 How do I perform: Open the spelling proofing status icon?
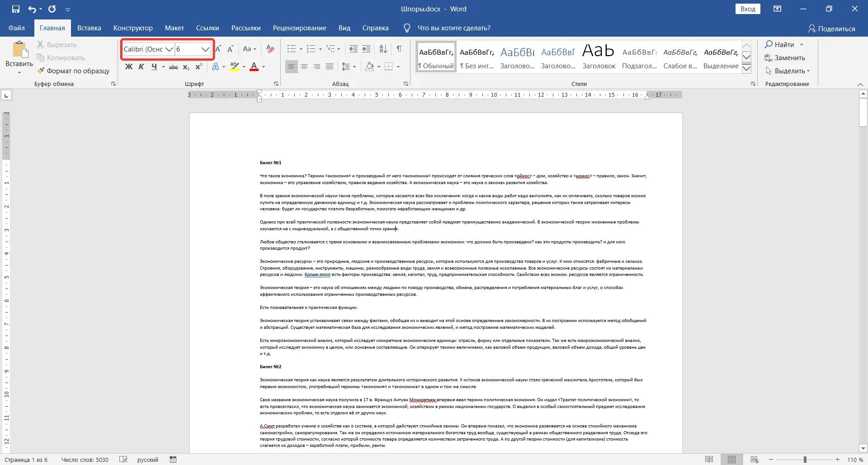point(123,460)
